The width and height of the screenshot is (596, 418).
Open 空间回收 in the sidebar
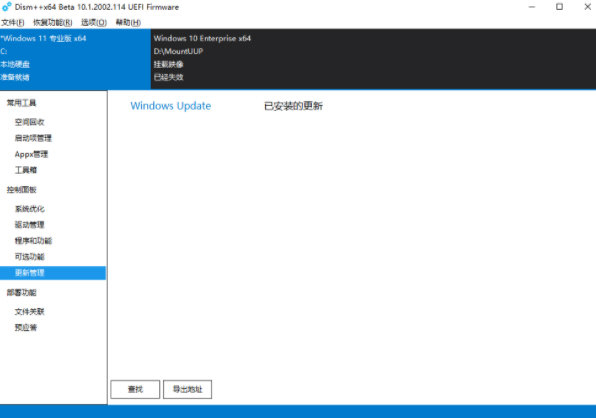(30, 122)
